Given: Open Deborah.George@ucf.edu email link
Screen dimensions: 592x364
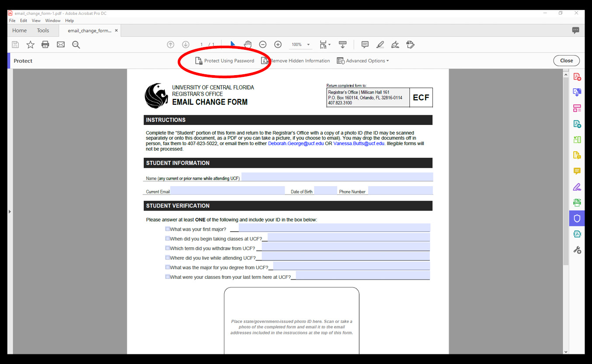Looking at the screenshot, I should [296, 143].
